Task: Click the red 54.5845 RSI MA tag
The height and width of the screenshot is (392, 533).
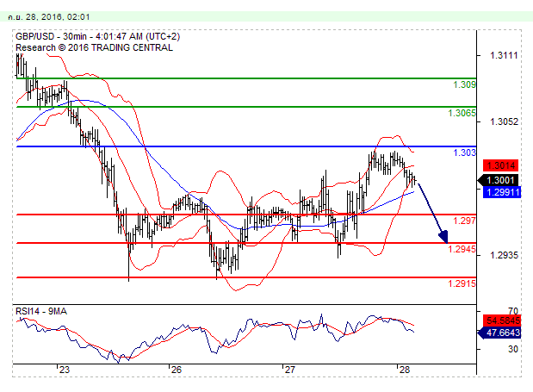Action: click(502, 320)
